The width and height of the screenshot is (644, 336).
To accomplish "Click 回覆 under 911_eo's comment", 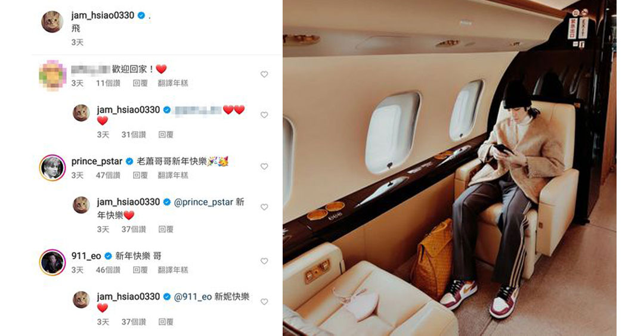I will pos(140,270).
